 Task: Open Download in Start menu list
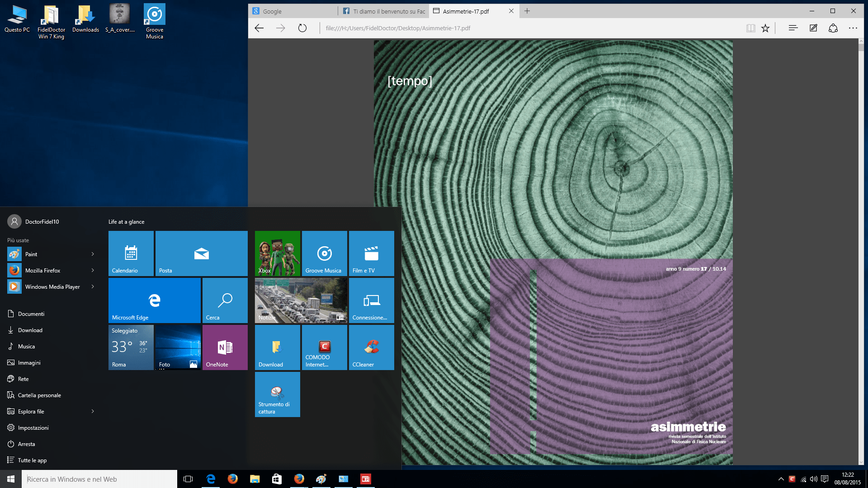(25, 330)
